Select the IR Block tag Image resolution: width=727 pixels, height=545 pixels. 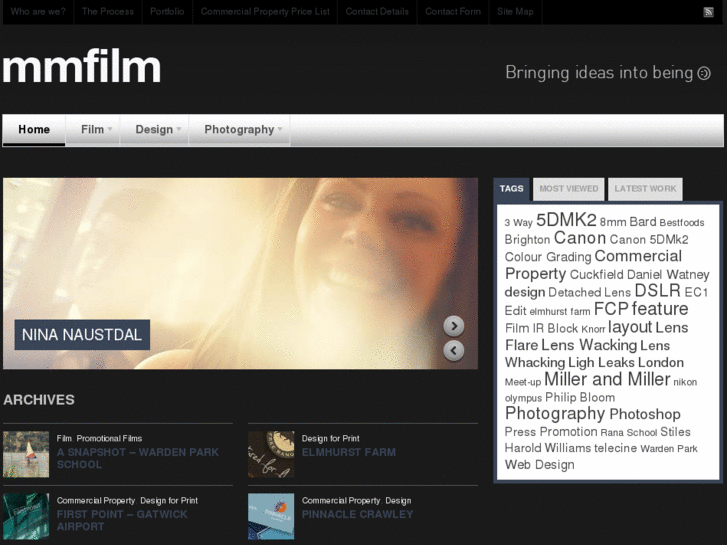click(x=555, y=328)
